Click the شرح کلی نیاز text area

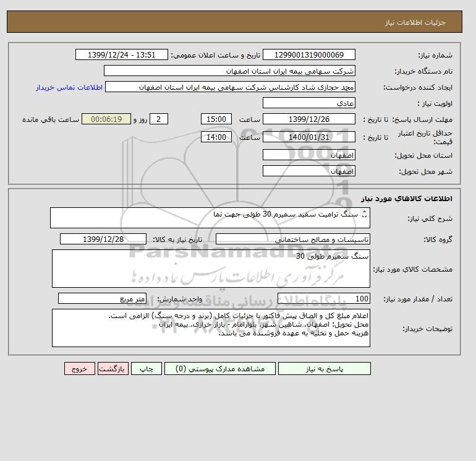[210, 218]
